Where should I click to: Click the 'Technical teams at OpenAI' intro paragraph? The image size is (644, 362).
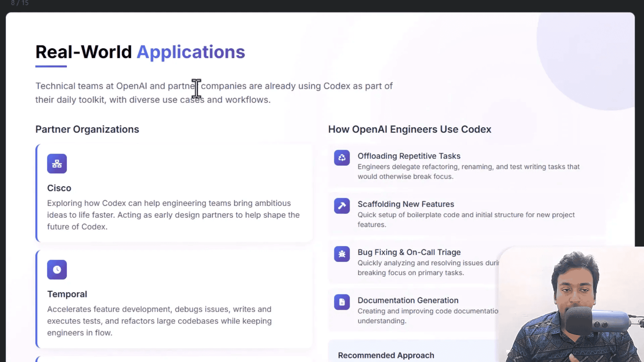[x=214, y=93]
